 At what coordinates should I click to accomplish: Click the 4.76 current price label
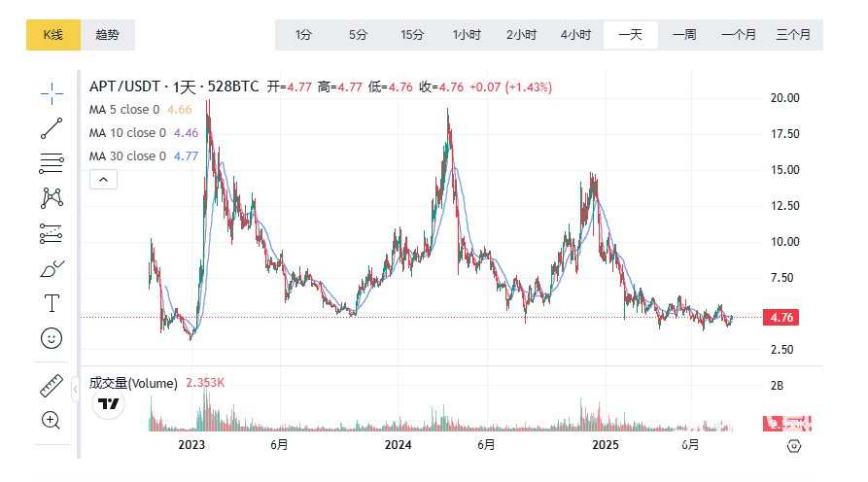point(782,317)
